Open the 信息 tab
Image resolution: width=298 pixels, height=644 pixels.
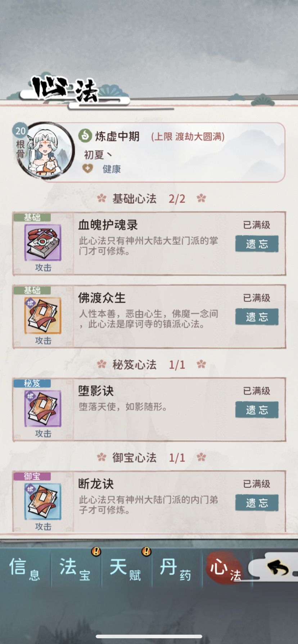click(25, 569)
